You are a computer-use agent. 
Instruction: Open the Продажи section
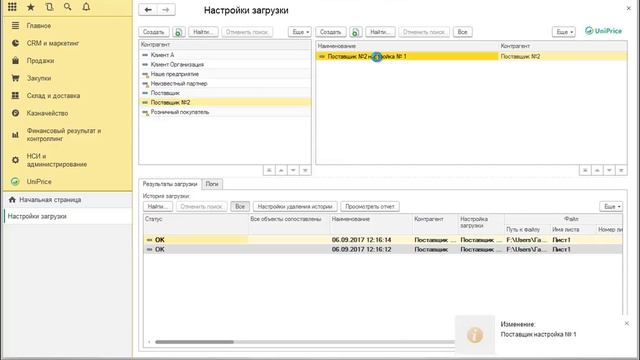pos(40,61)
